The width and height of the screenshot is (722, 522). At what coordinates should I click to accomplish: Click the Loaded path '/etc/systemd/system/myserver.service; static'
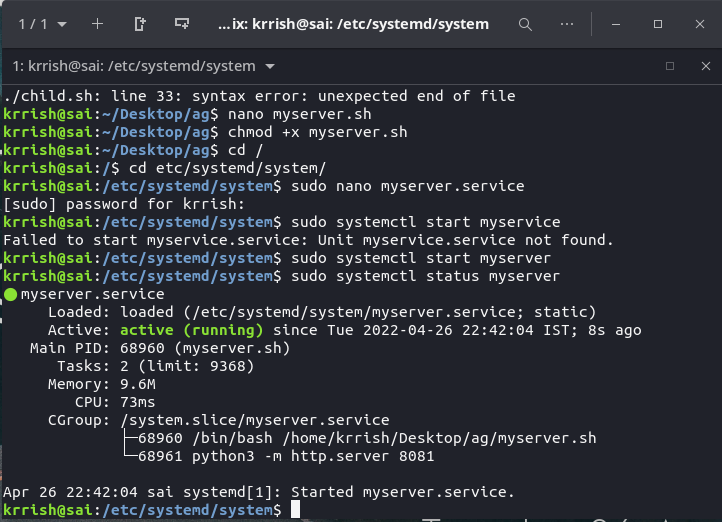tap(390, 312)
